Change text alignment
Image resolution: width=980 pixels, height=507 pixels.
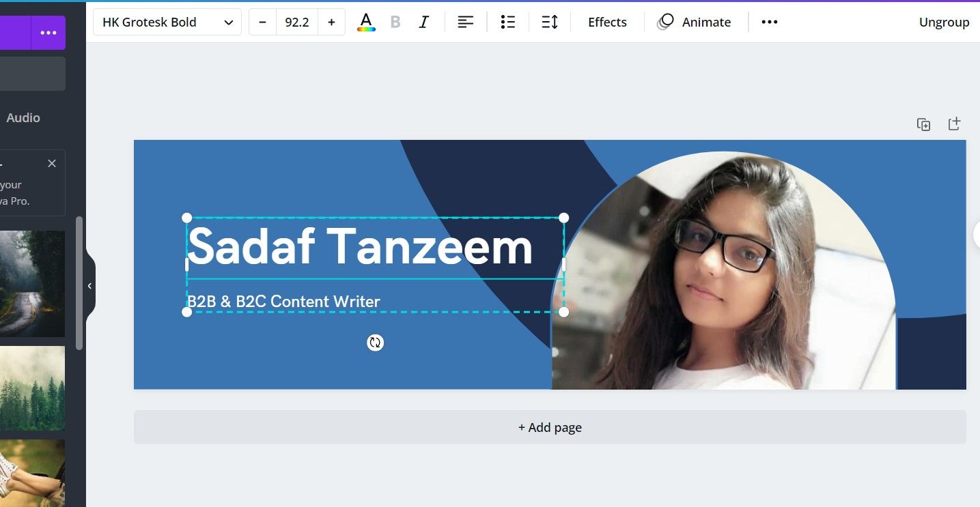[x=466, y=22]
